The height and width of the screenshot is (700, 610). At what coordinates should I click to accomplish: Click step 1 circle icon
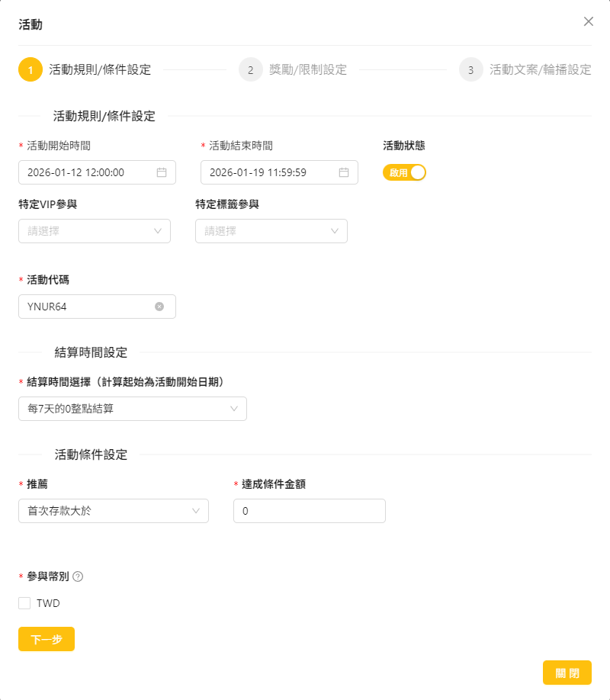click(x=30, y=70)
